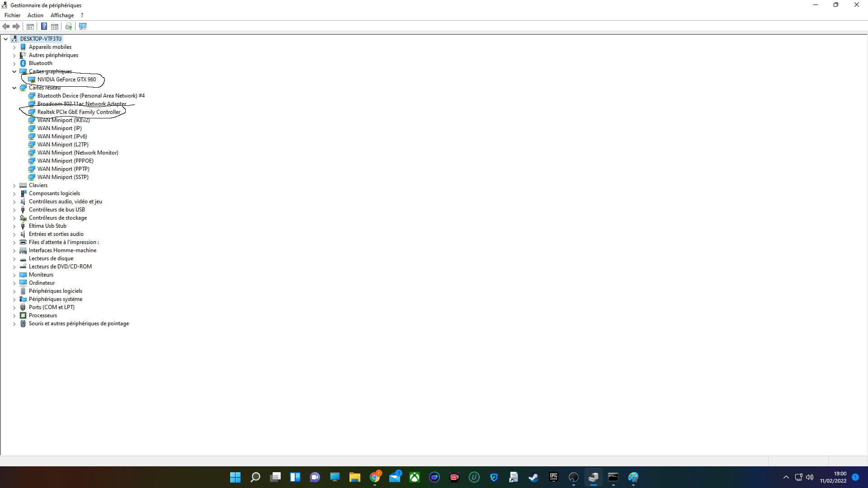The width and height of the screenshot is (868, 488).
Task: Select WAN Miniport (IPv6) entry
Action: [62, 136]
